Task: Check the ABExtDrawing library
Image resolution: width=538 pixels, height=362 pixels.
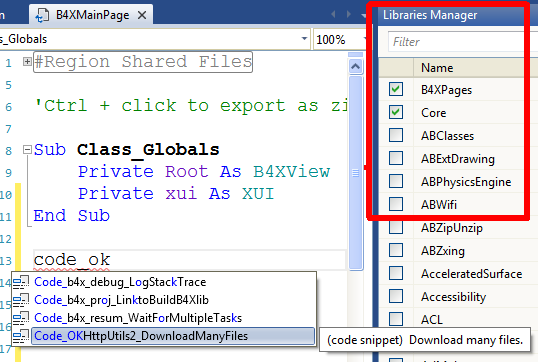Action: click(396, 158)
